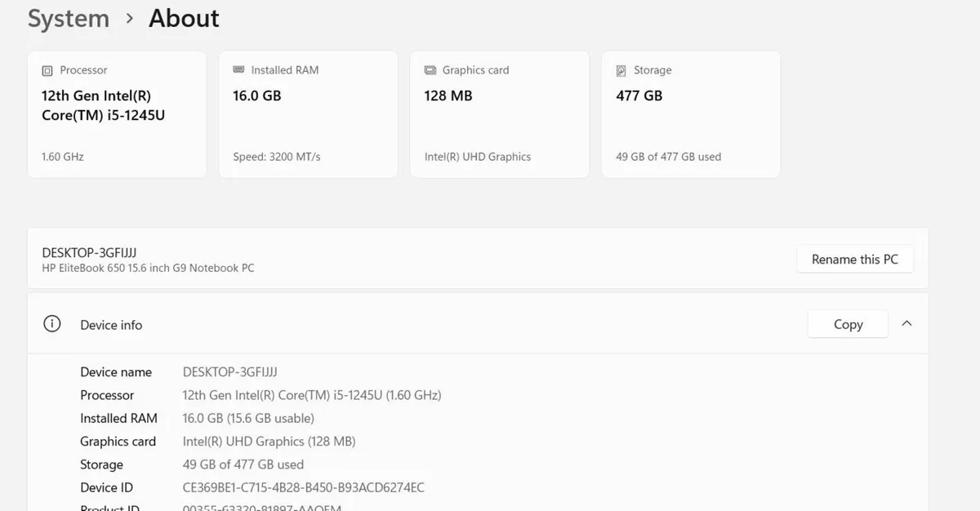Click the 'Processor' row label in Device info
980x511 pixels.
pyautogui.click(x=107, y=395)
